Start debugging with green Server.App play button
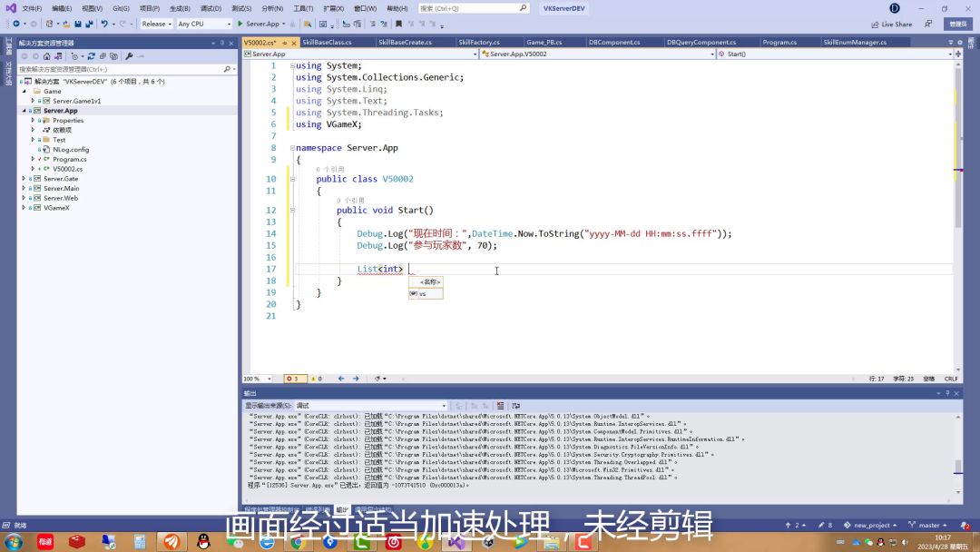This screenshot has height=552, width=980. [241, 24]
